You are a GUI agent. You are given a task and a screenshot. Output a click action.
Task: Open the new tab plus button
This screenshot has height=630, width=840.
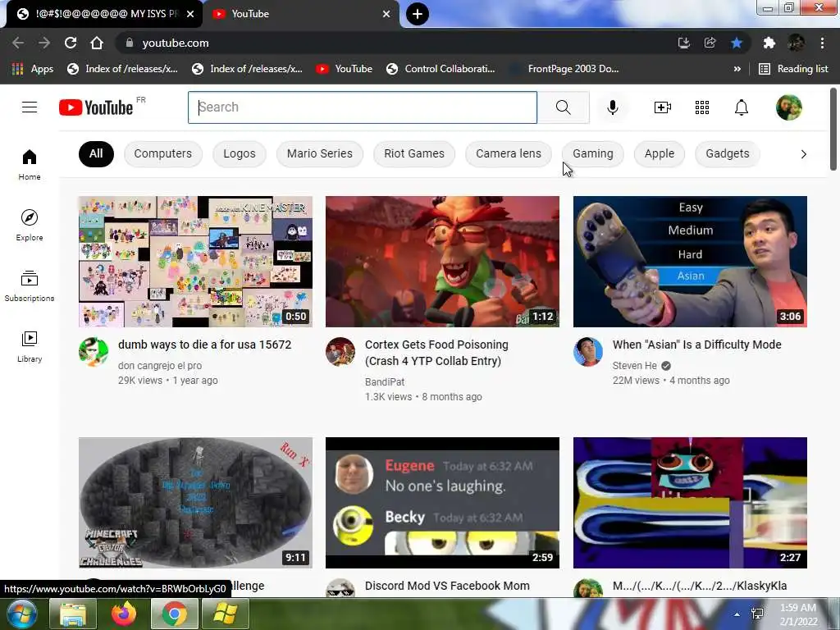coord(418,14)
